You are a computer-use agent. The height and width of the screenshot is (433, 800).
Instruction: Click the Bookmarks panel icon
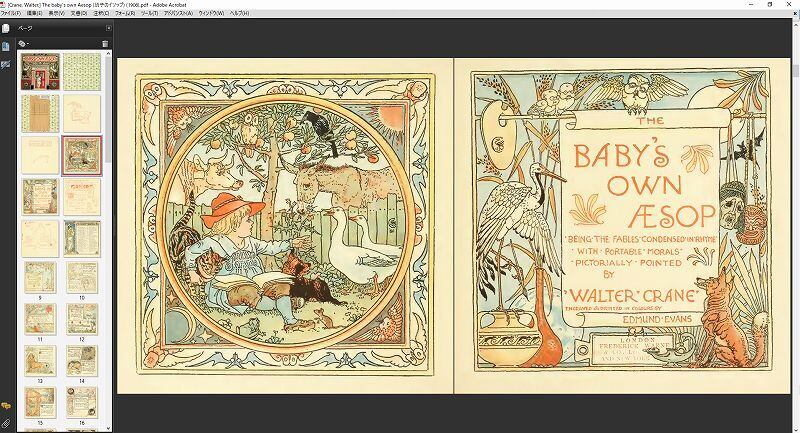(x=5, y=46)
